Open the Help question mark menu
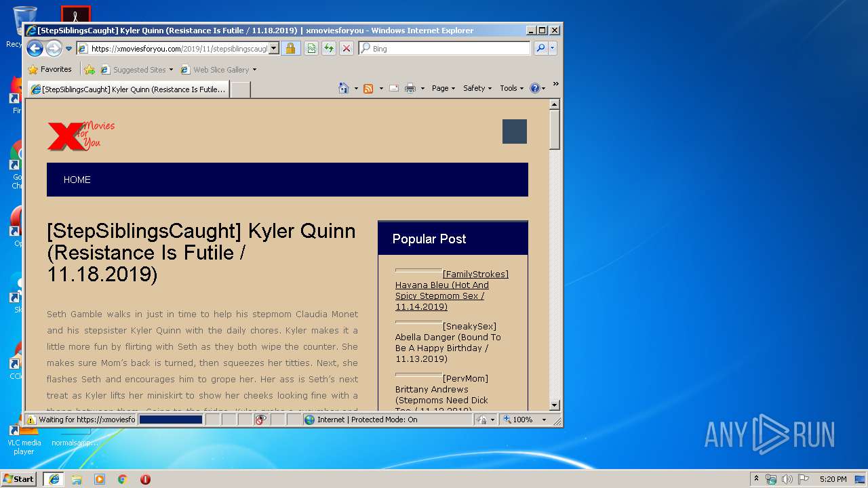The height and width of the screenshot is (488, 868). (x=537, y=88)
